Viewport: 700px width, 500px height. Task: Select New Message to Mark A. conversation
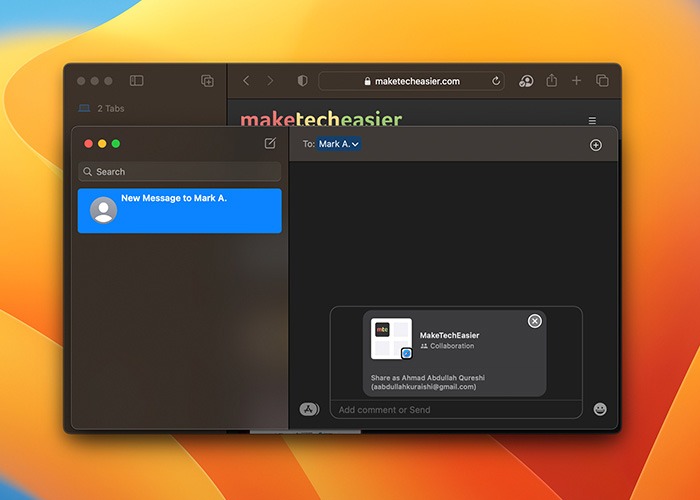(x=179, y=211)
